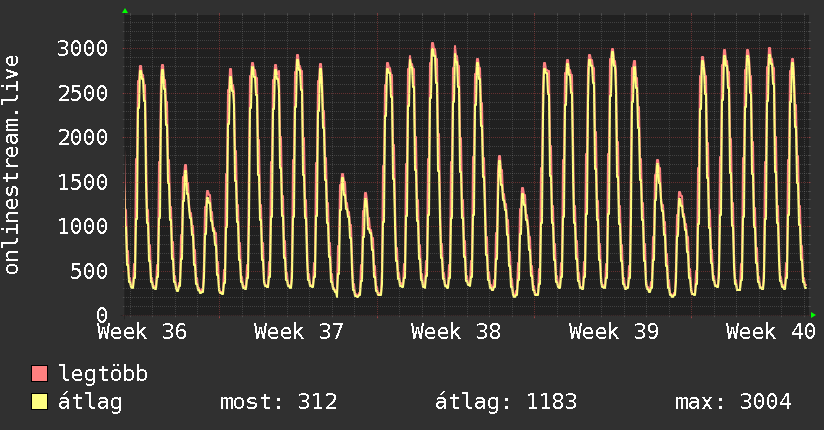Screen dimensions: 824x430
Task: Click the 'max: 3004' statistic
Action: point(733,402)
